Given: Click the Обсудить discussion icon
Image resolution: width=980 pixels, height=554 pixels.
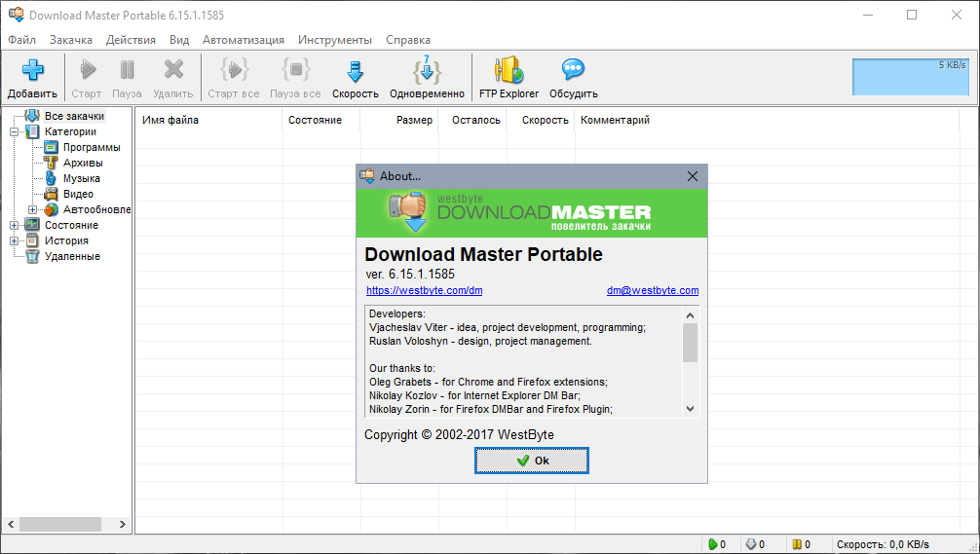Looking at the screenshot, I should point(573,69).
